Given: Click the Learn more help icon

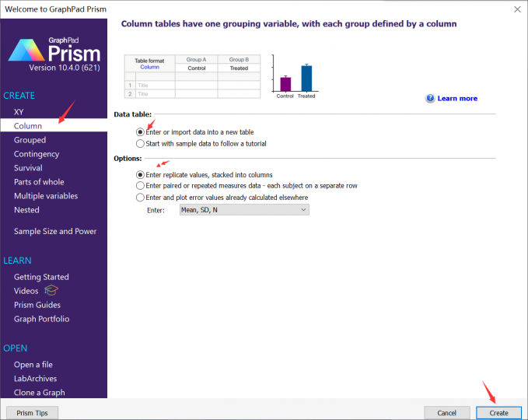Looking at the screenshot, I should (x=430, y=98).
